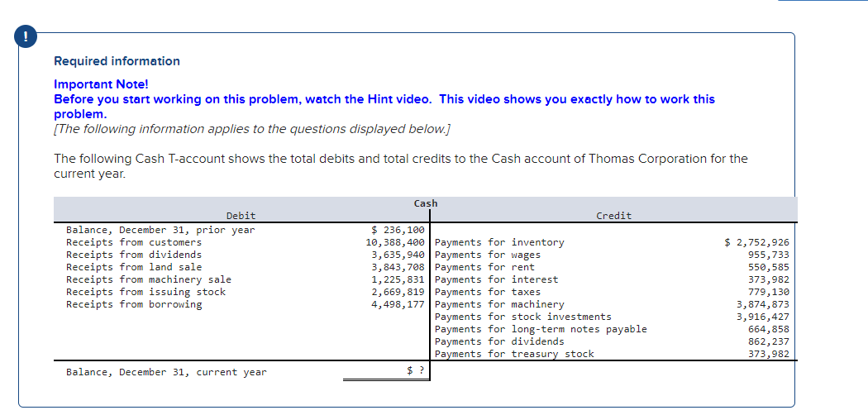Viewport: 868px width, 415px height.
Task: Click the 'Credit' column header
Action: pos(614,216)
